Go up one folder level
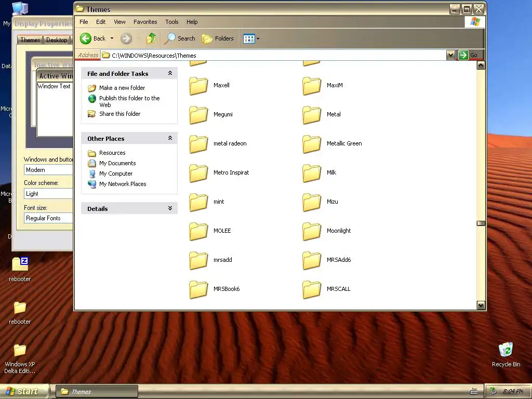Screen dimensions: 532x399 point(151,38)
